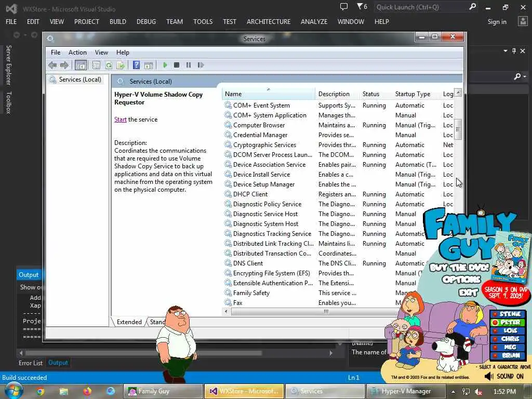Click the Visual Studio account avatar icon
The width and height of the screenshot is (532, 399).
pyautogui.click(x=523, y=21)
